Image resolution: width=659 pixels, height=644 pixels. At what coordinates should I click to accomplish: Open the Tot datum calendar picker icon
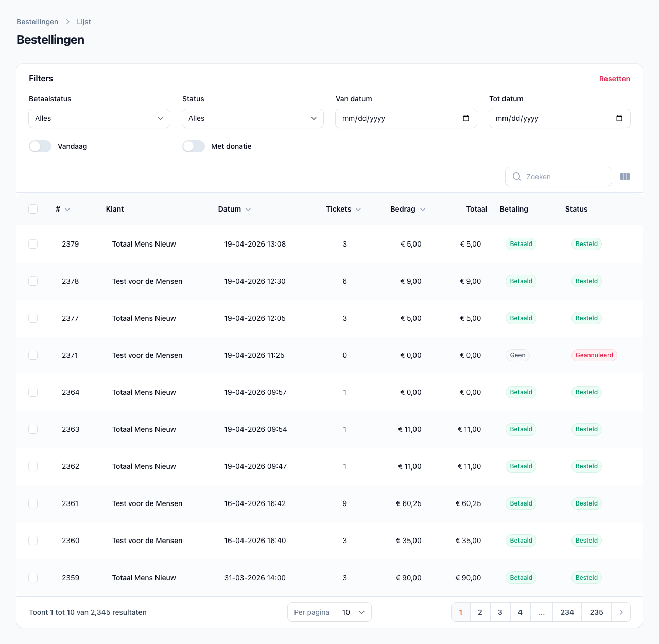[619, 118]
